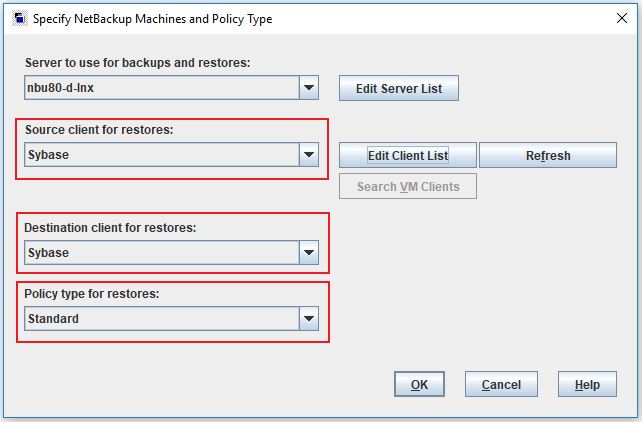
Task: Select the nbu80-d-lnx server field
Action: [x=161, y=88]
